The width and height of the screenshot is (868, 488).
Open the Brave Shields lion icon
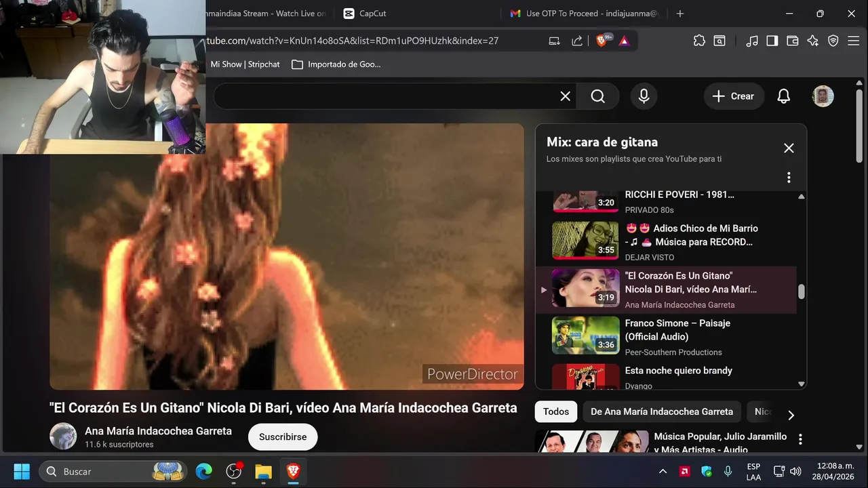pyautogui.click(x=601, y=41)
